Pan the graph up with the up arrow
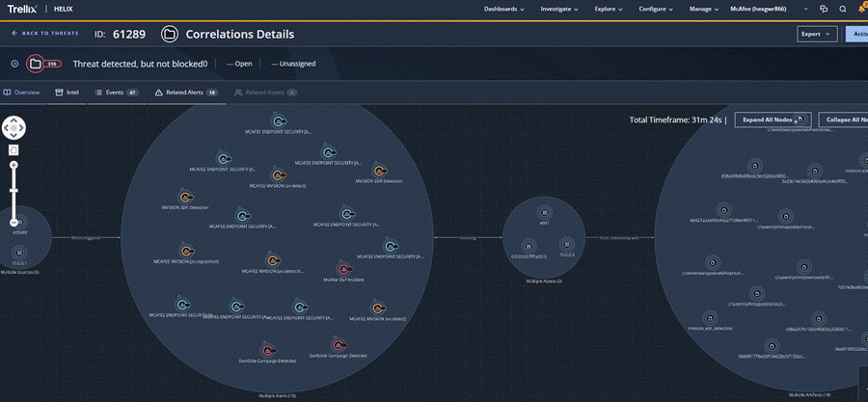The height and width of the screenshot is (402, 868). 14,120
